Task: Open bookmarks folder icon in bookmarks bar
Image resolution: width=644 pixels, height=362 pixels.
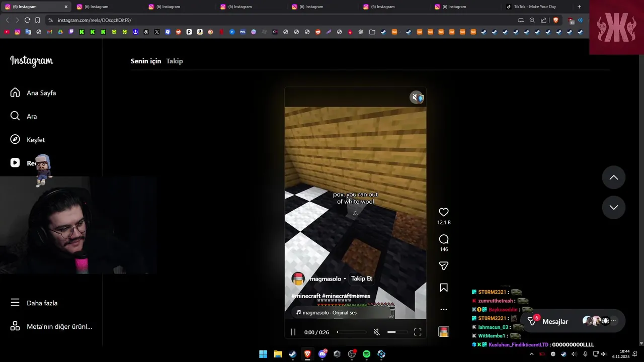Action: (x=372, y=32)
